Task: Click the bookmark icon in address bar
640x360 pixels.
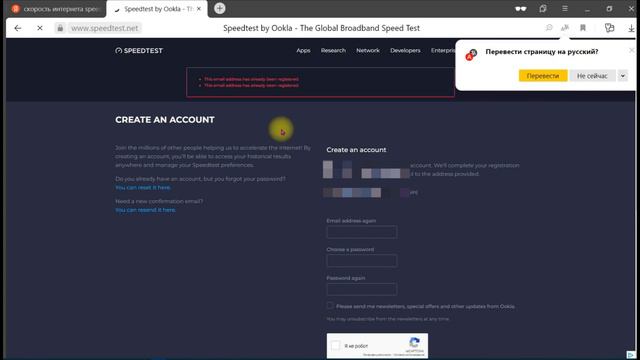Action: click(x=583, y=28)
